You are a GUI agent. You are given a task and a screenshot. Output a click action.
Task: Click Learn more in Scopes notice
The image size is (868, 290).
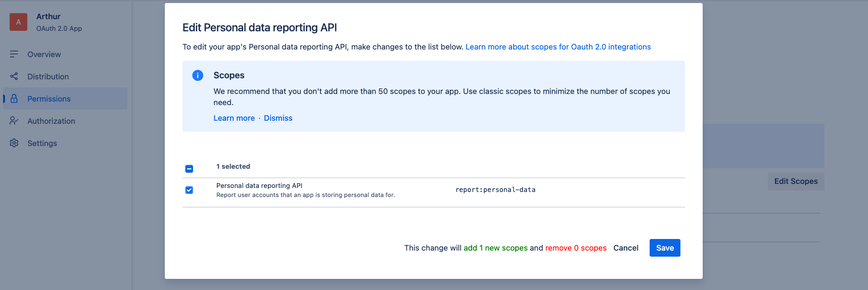pos(234,118)
